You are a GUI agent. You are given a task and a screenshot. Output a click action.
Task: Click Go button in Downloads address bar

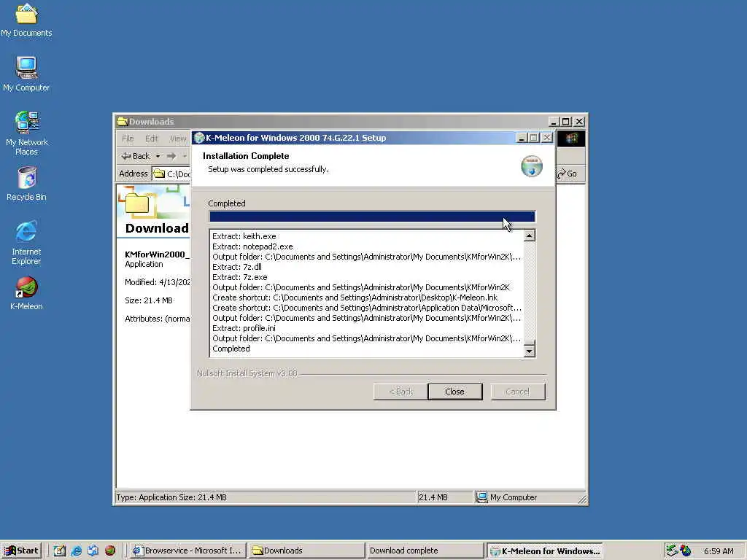click(568, 174)
